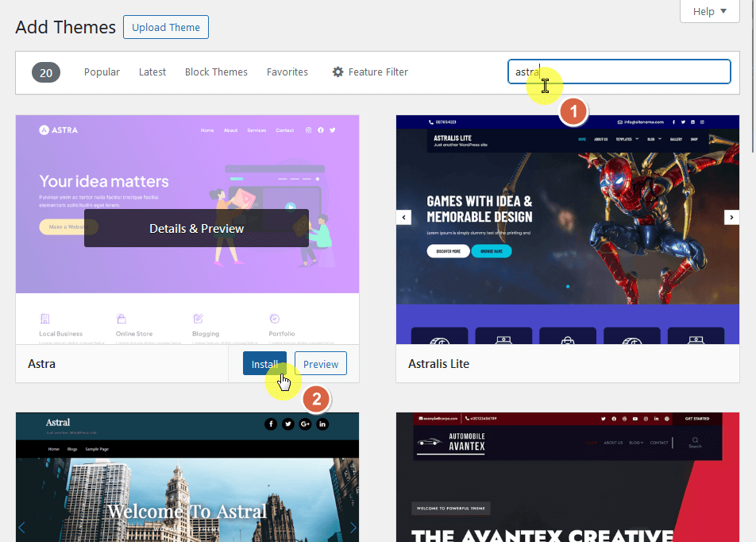Open the Feature Filter options
The height and width of the screenshot is (542, 756).
tap(370, 72)
